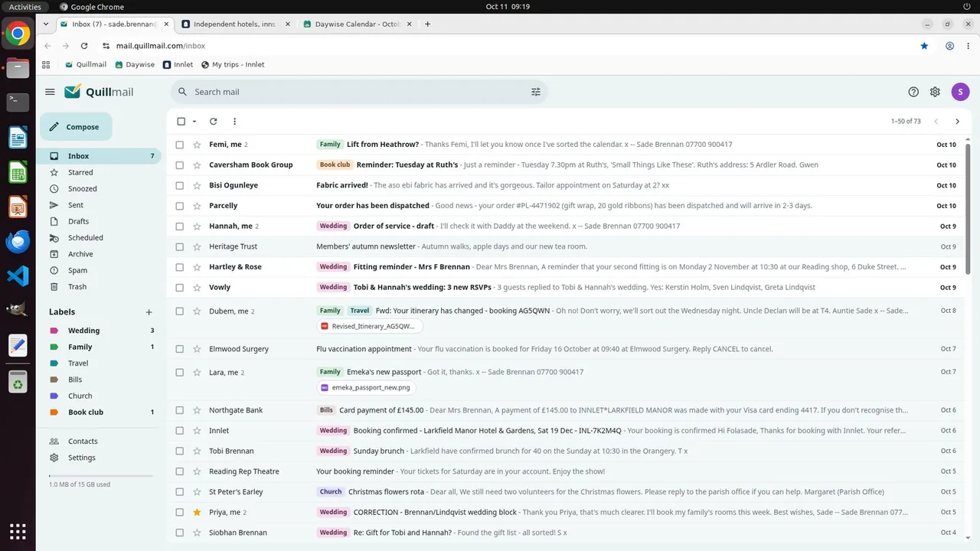Tick the Vowly RSVPs email checkbox
Screen dimensions: 980x551
point(180,287)
